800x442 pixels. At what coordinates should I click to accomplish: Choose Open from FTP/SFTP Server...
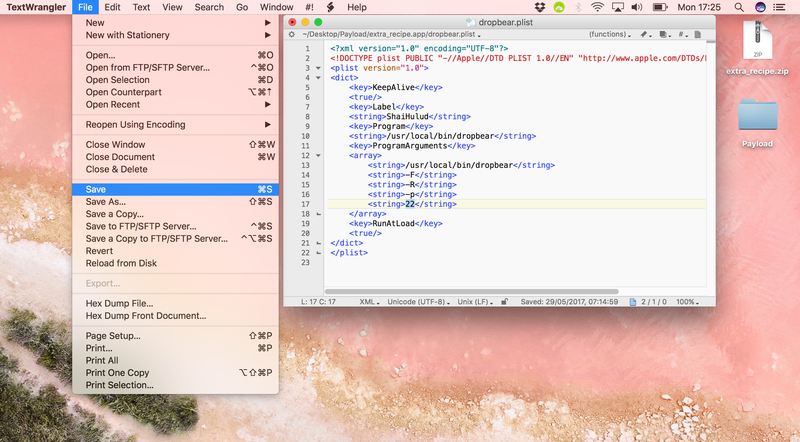[176, 67]
